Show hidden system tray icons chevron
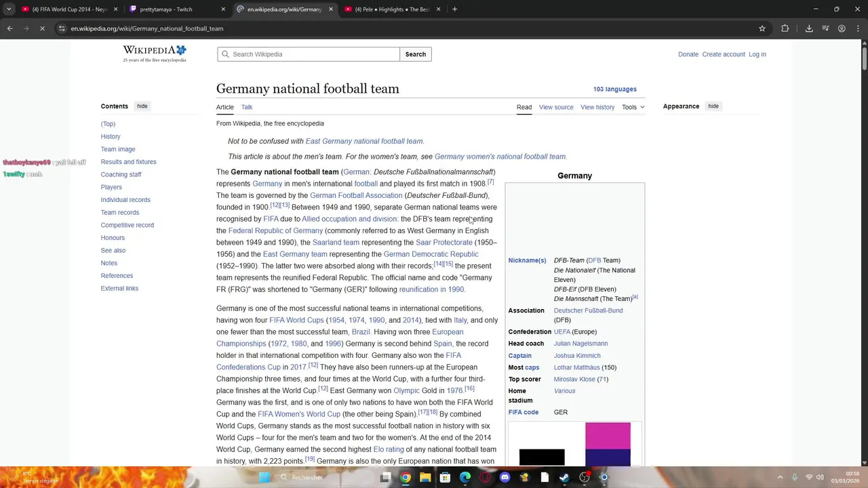The width and height of the screenshot is (868, 488). click(780, 477)
